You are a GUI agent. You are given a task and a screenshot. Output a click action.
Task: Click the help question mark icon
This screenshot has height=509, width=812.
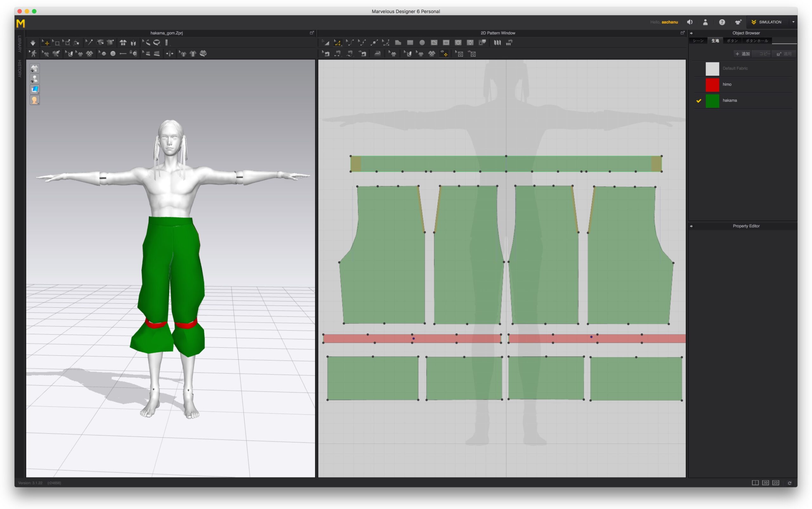point(722,22)
